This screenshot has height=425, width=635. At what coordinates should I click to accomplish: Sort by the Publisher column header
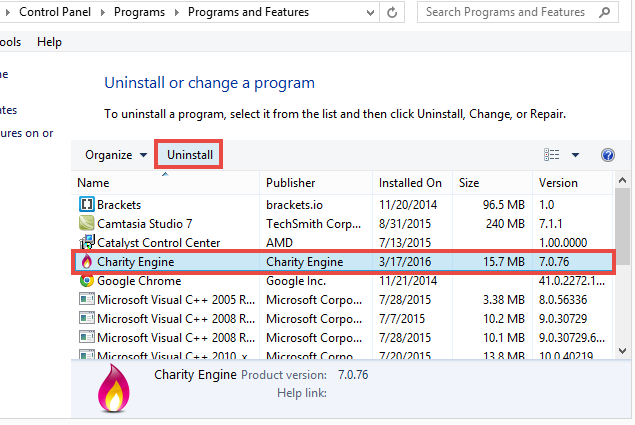coord(316,183)
